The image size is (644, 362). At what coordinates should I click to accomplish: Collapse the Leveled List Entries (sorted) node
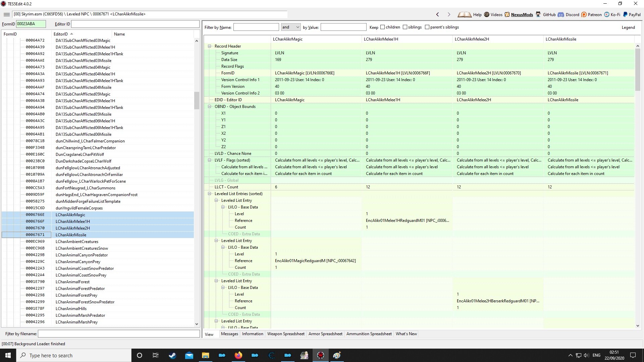tap(210, 194)
